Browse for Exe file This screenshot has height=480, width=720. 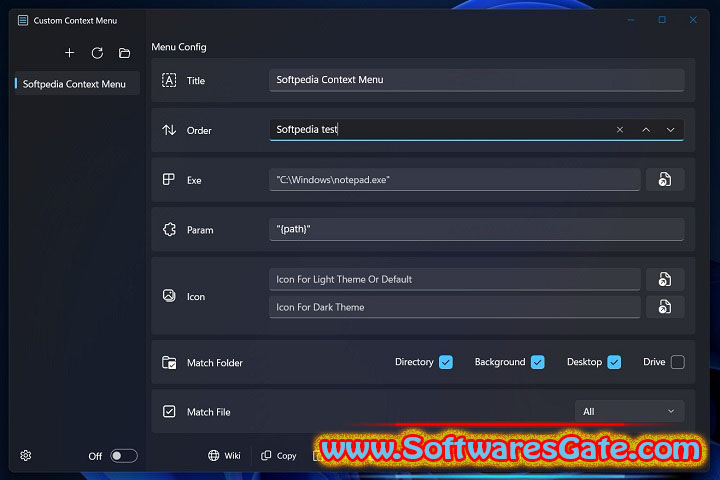pos(665,179)
